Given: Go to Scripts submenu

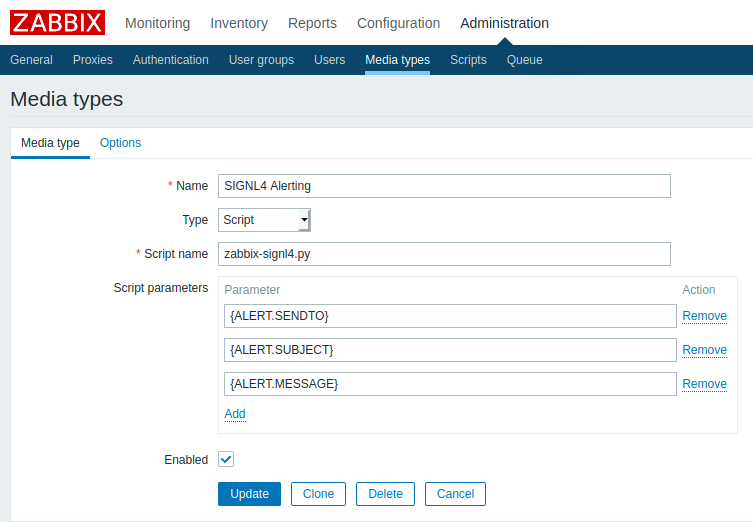Looking at the screenshot, I should click(x=468, y=60).
